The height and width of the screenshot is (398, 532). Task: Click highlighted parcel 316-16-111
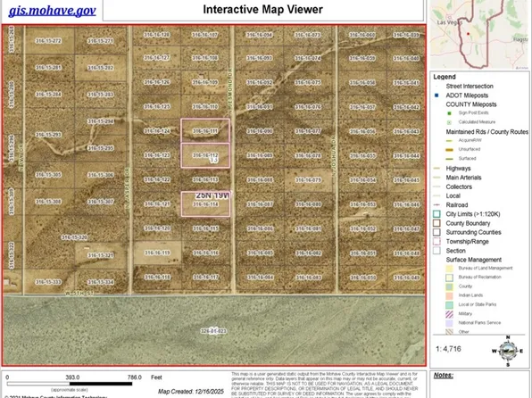[x=205, y=130]
